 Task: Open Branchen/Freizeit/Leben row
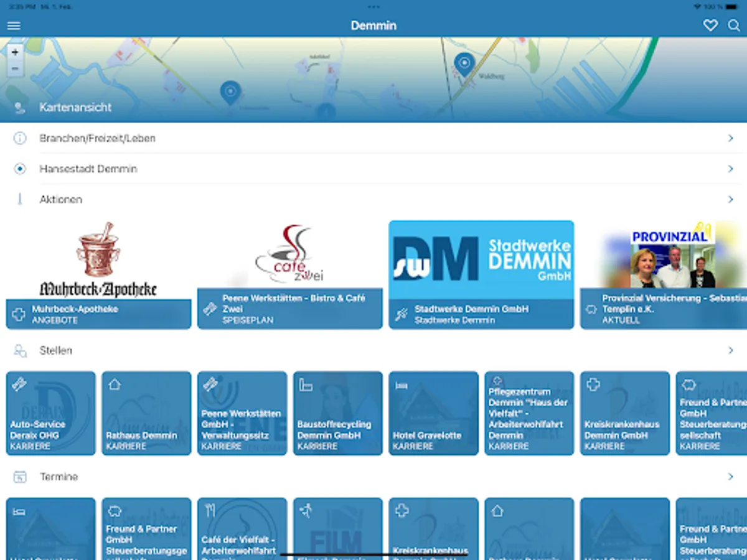374,138
